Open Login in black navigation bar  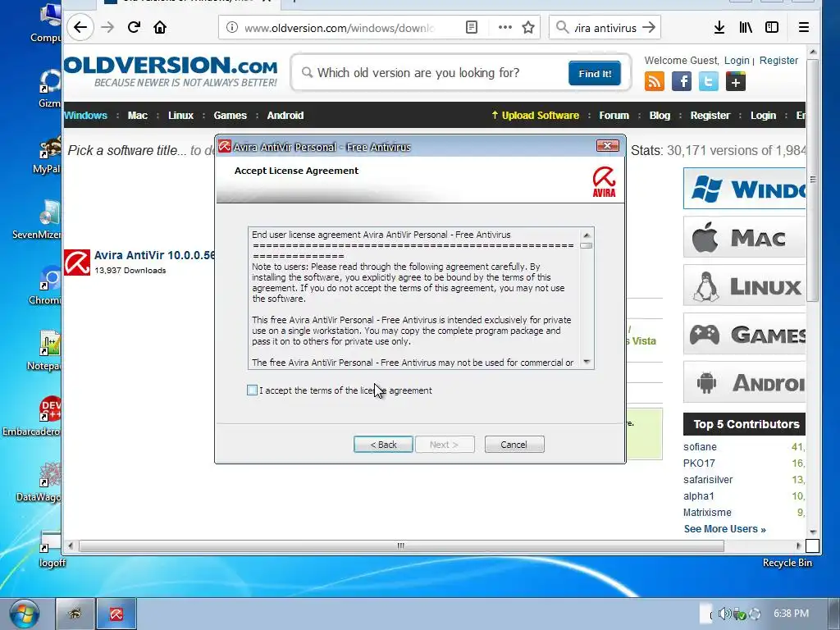tap(763, 115)
